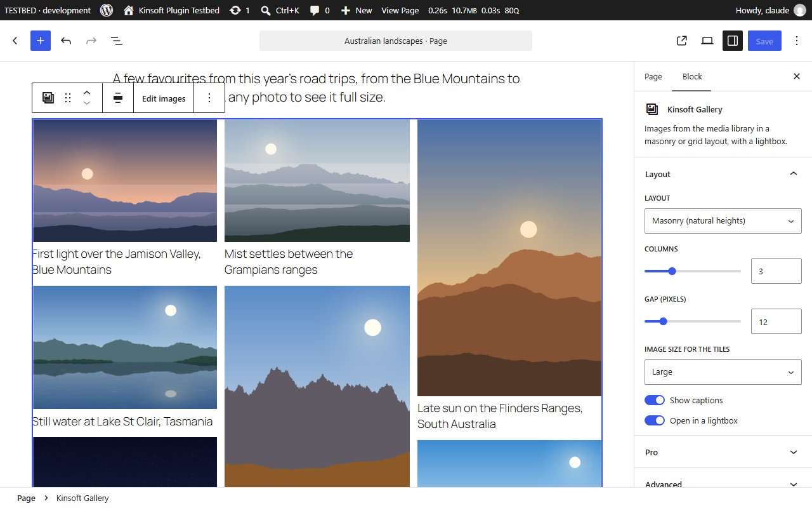The image size is (812, 508).
Task: Go back using the editor's back arrow
Action: pyautogui.click(x=15, y=41)
